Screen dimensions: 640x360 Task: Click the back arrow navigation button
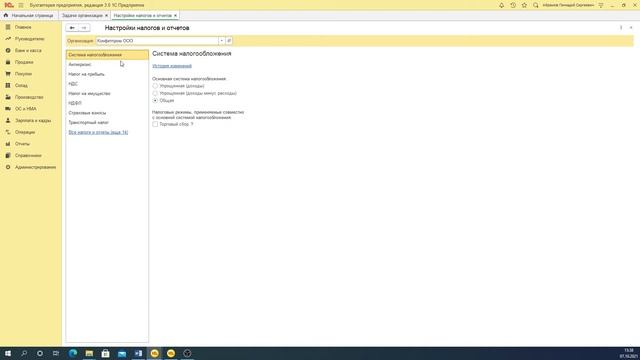(x=72, y=28)
